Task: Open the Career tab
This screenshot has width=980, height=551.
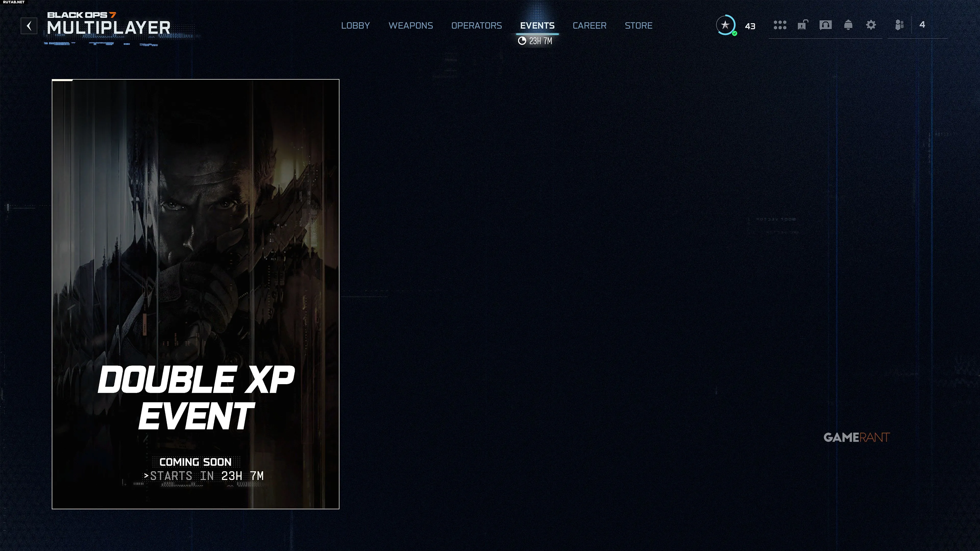Action: (589, 26)
